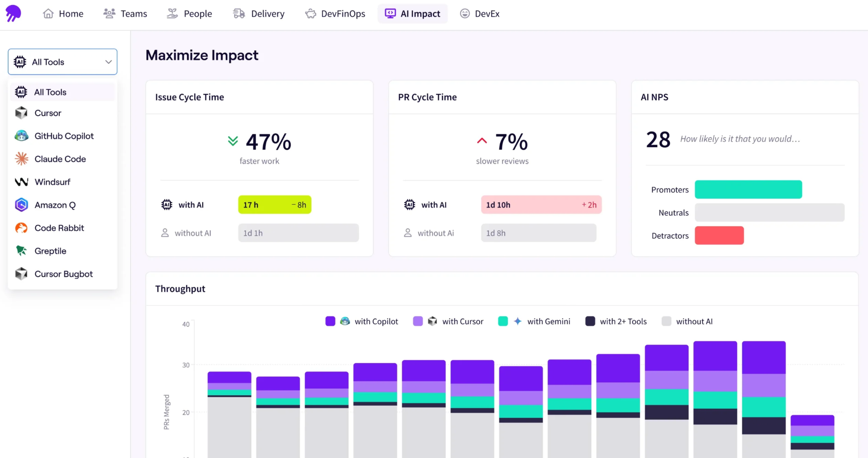The image size is (868, 458).
Task: Click the Amazon Q hexagon icon
Action: pyautogui.click(x=22, y=205)
